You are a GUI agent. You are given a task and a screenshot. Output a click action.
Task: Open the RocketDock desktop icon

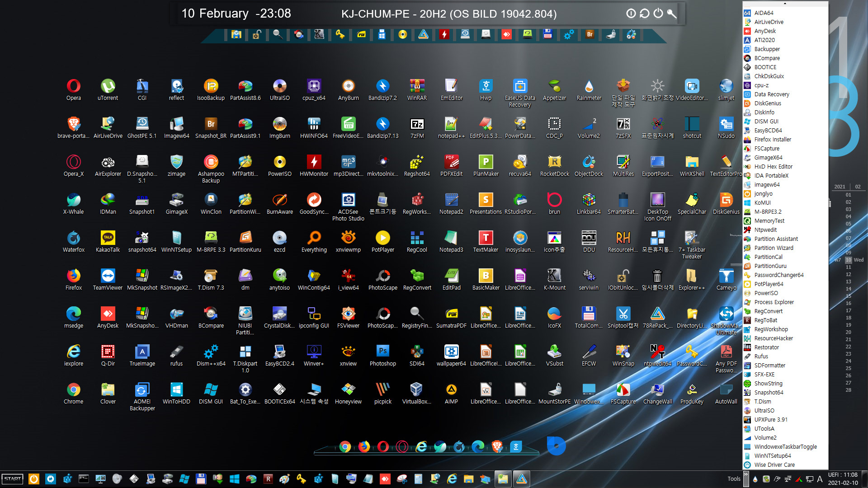click(554, 165)
